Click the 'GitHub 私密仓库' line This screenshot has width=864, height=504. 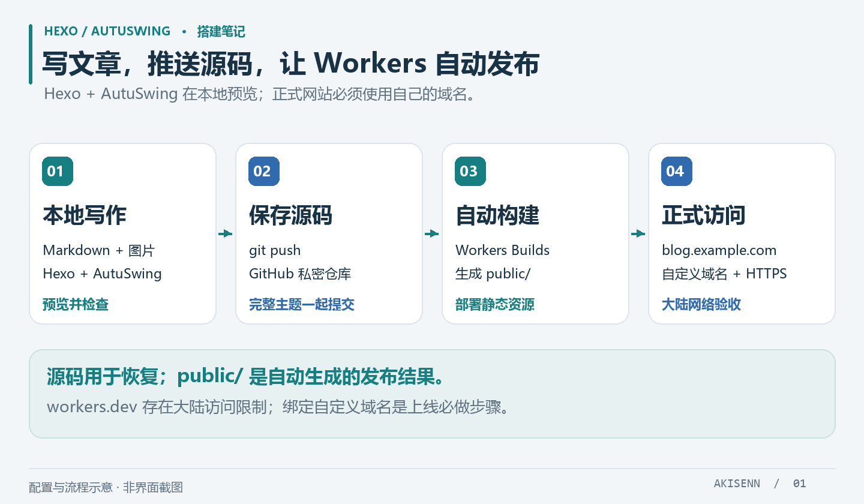pos(300,274)
